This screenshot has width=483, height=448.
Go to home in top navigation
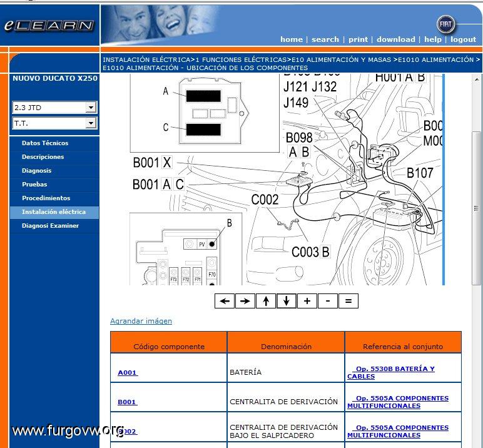(x=291, y=39)
